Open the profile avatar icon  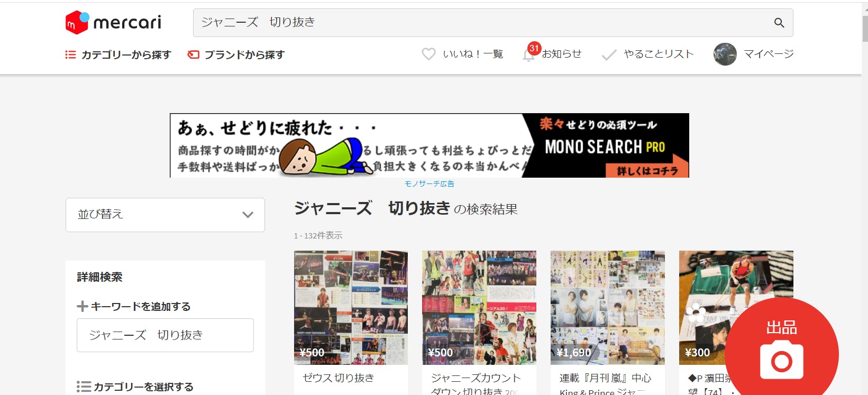(x=725, y=54)
